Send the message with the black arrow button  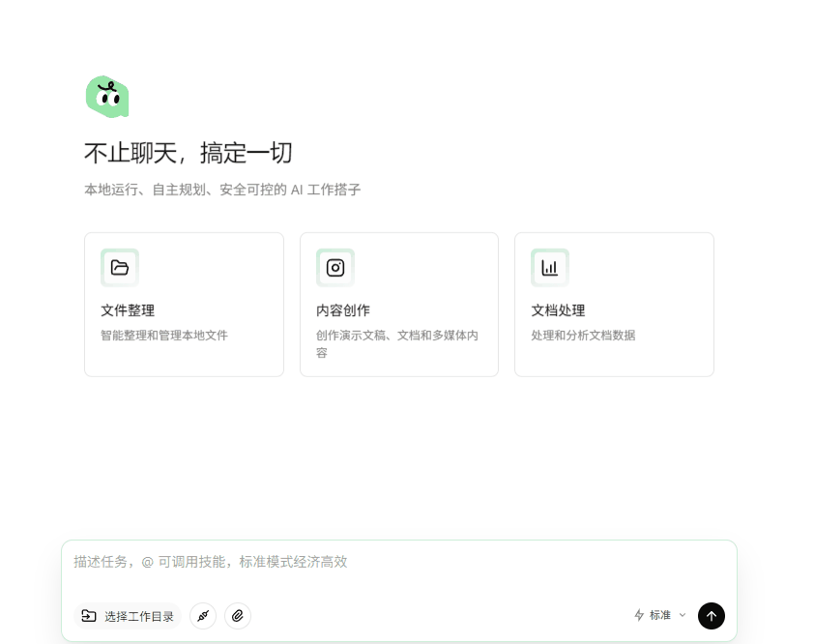point(711,616)
